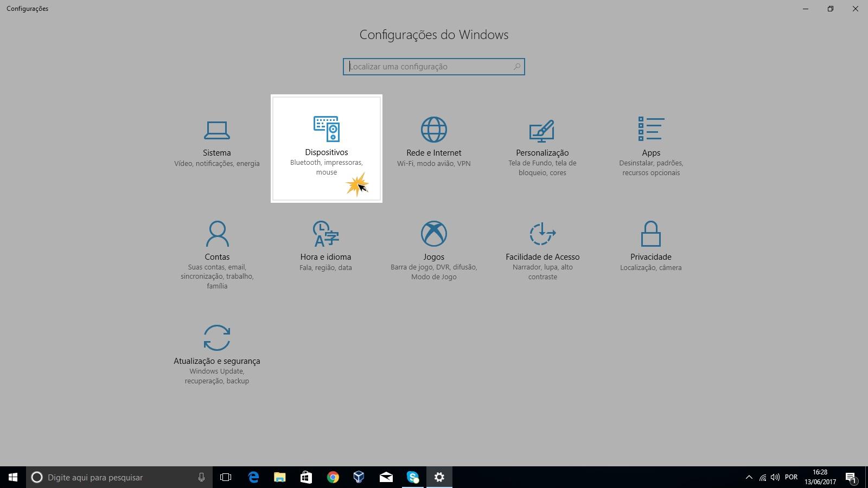The image size is (868, 488).
Task: Click 'Bluetooth, impressoras, mouse' description
Action: click(327, 168)
